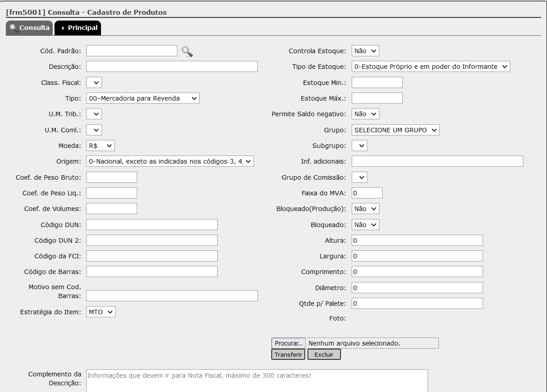The image size is (547, 392).
Task: Click the Diâmetro input field
Action: [x=417, y=288]
